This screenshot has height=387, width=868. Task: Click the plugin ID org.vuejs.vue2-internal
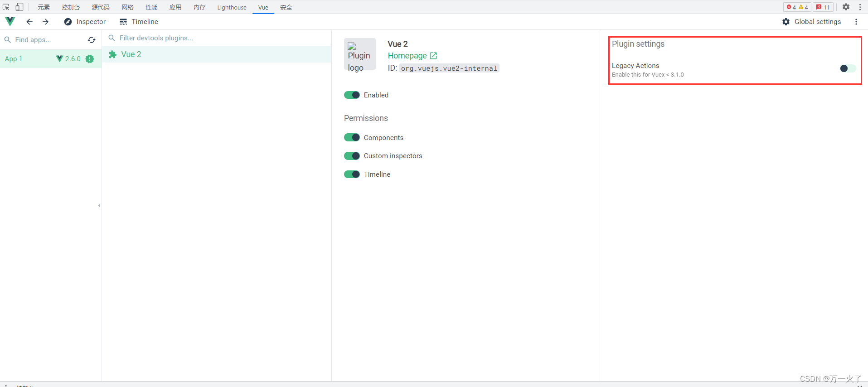(x=449, y=68)
